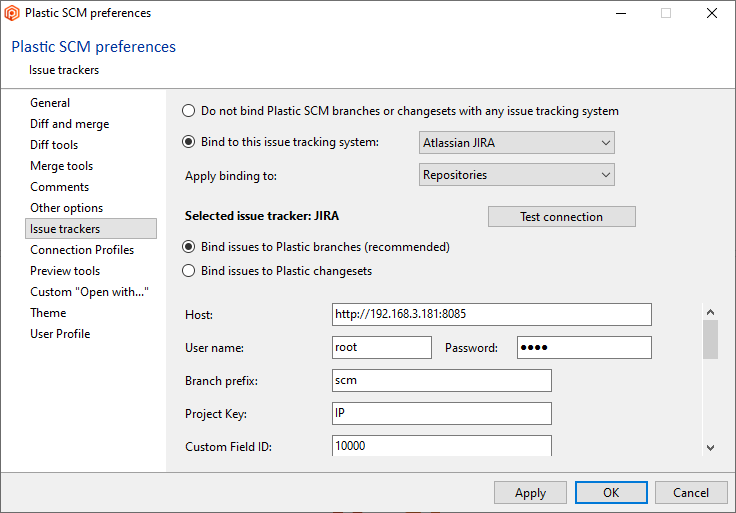Select Issue trackers in sidebar

click(x=91, y=229)
